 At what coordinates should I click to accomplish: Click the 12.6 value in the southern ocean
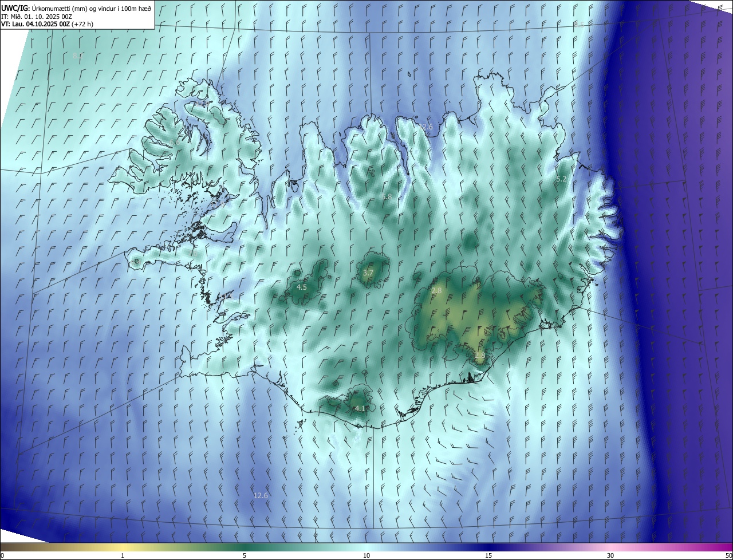261,495
